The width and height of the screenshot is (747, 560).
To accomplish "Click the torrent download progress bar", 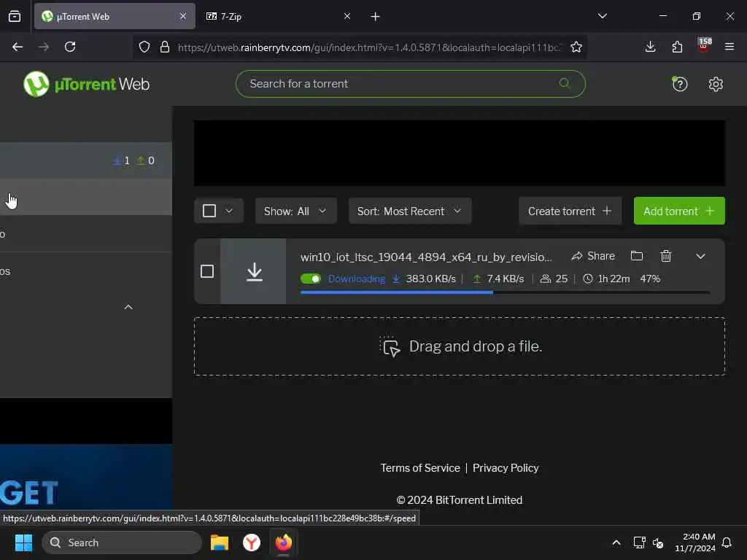I will click(x=505, y=292).
